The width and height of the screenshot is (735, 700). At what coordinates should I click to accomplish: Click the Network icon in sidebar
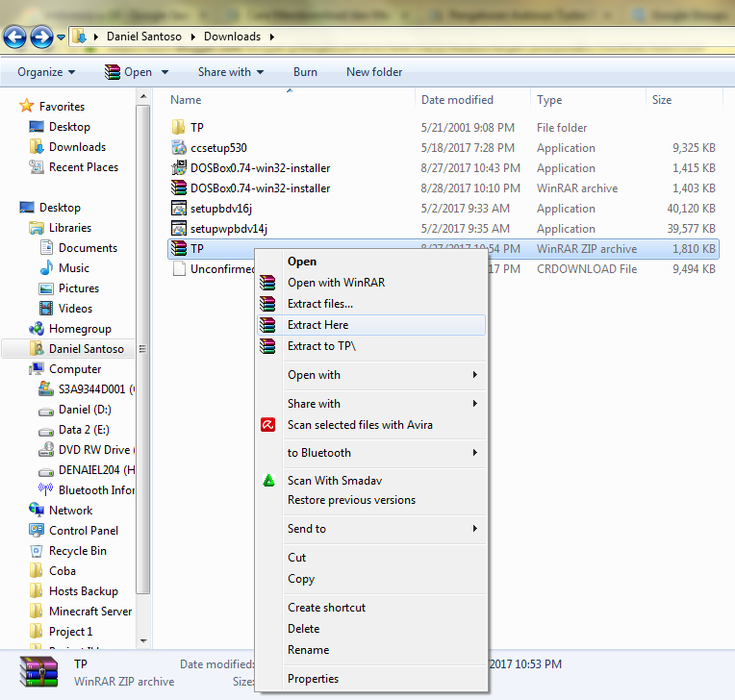point(37,510)
